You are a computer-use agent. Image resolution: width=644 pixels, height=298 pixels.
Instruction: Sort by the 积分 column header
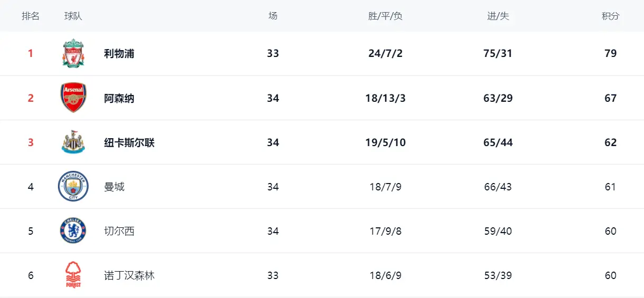coord(610,16)
